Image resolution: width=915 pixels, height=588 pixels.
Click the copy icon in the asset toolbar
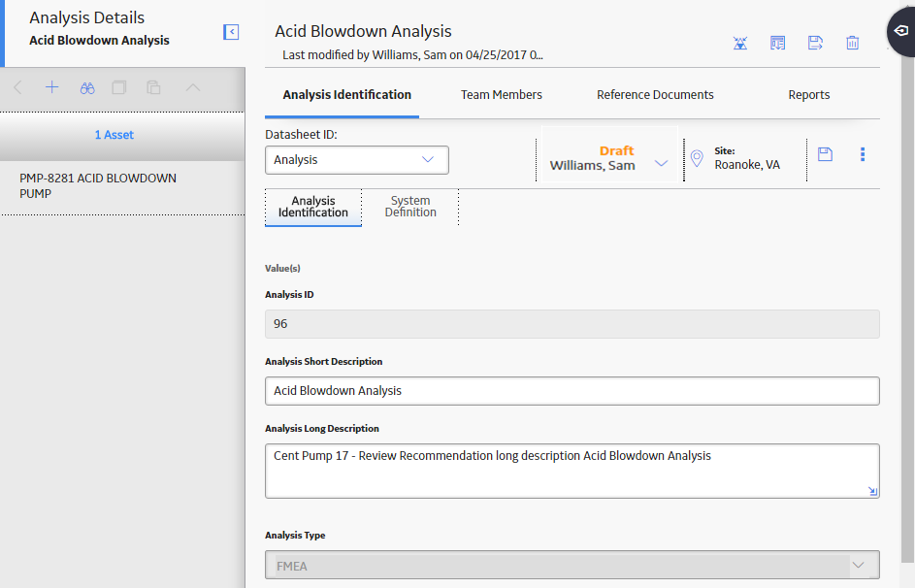pos(119,87)
